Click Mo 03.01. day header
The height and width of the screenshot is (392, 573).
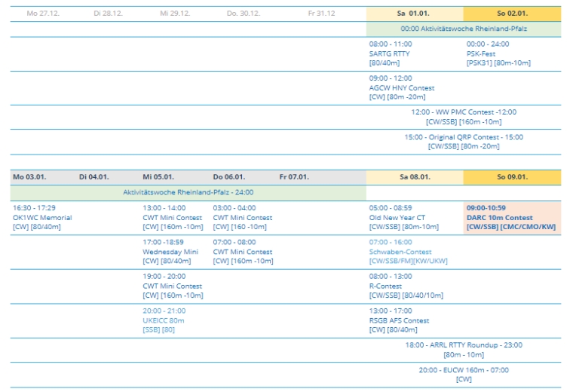29,177
